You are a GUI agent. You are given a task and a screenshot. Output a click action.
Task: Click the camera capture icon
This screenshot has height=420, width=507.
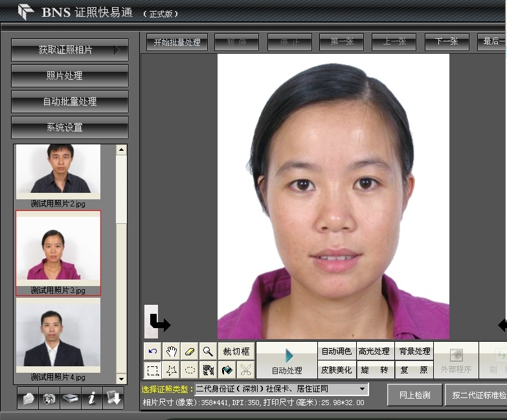point(49,399)
